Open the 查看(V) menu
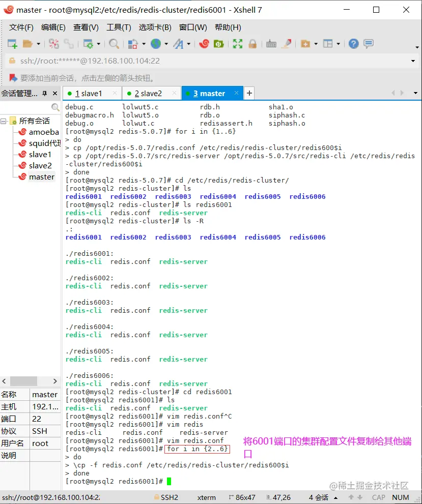 pos(86,27)
